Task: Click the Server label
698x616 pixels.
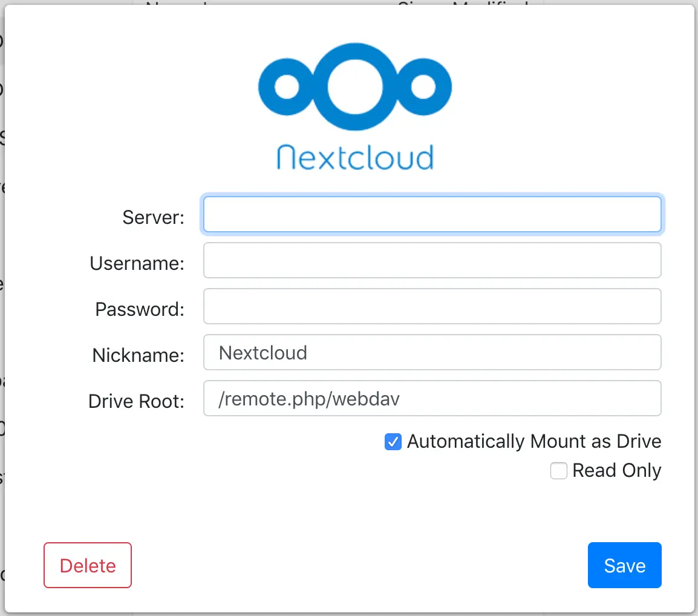Action: click(x=153, y=217)
